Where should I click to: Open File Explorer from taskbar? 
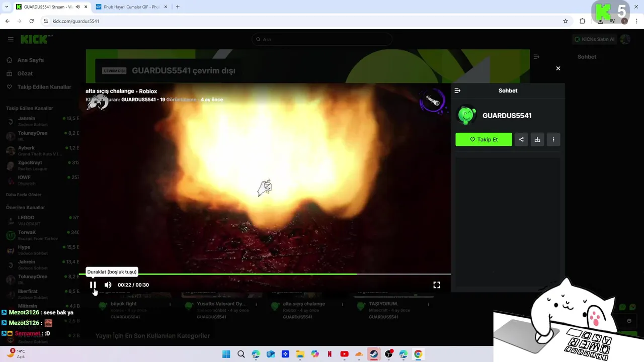point(300,354)
